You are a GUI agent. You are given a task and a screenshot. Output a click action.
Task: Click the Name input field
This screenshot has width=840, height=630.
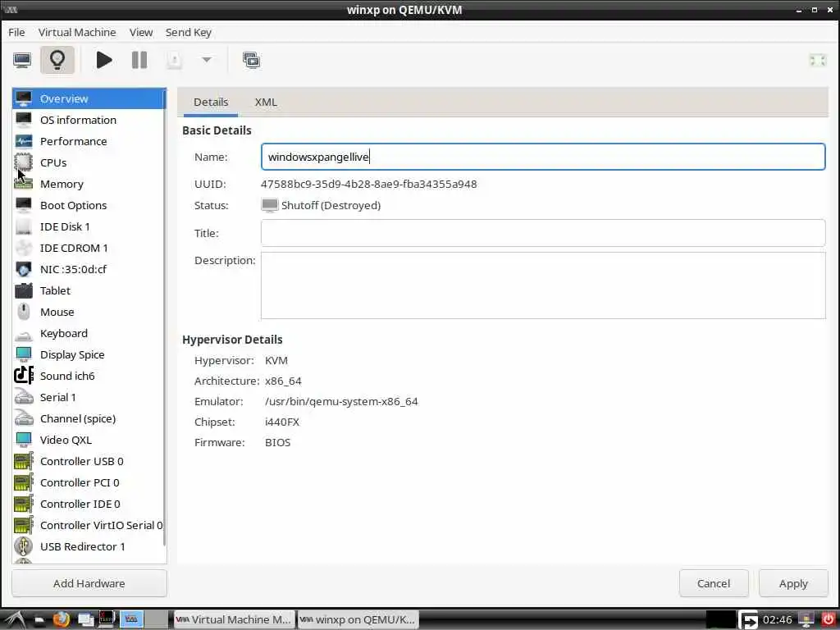tap(543, 157)
